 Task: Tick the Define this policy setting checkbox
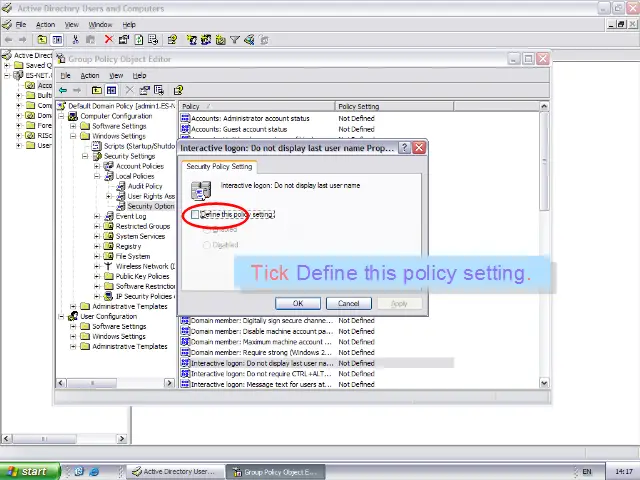coord(195,215)
